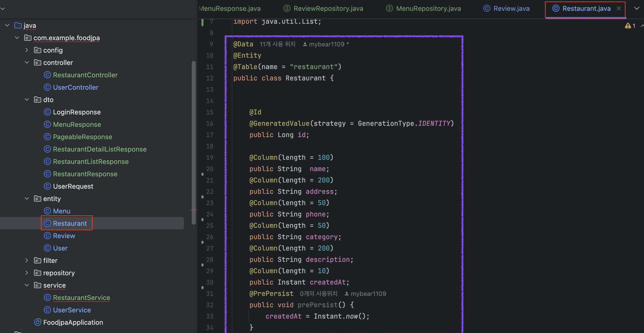This screenshot has width=644, height=333.
Task: Click the FoodjpaApplication run class icon
Action: tap(38, 322)
